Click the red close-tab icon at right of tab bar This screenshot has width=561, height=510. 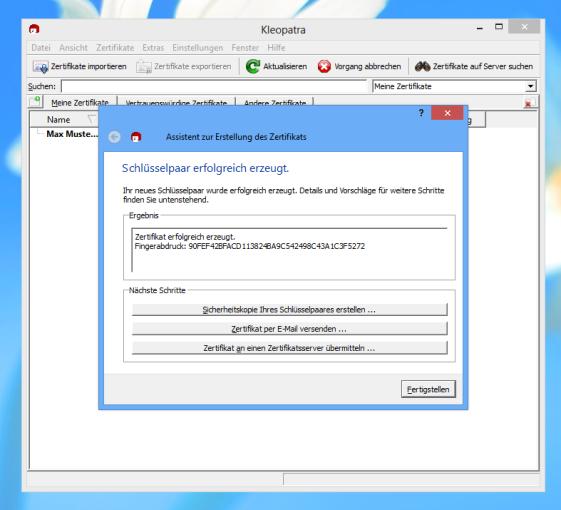tap(528, 104)
